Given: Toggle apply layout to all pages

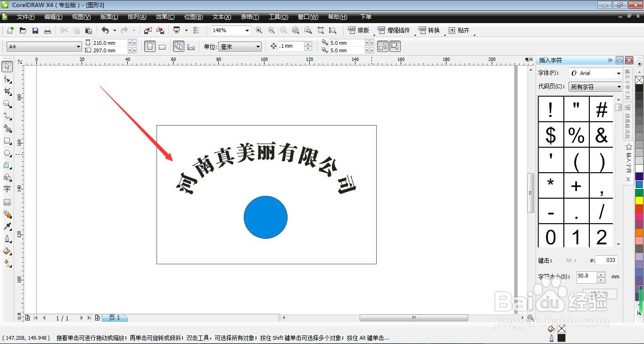Looking at the screenshot, I should pyautogui.click(x=179, y=47).
